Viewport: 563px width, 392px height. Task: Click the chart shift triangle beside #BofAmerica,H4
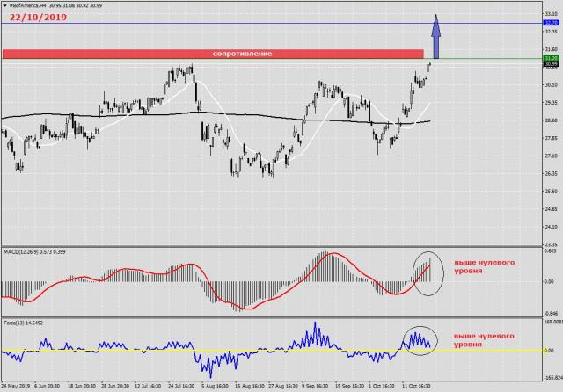[x=4, y=6]
